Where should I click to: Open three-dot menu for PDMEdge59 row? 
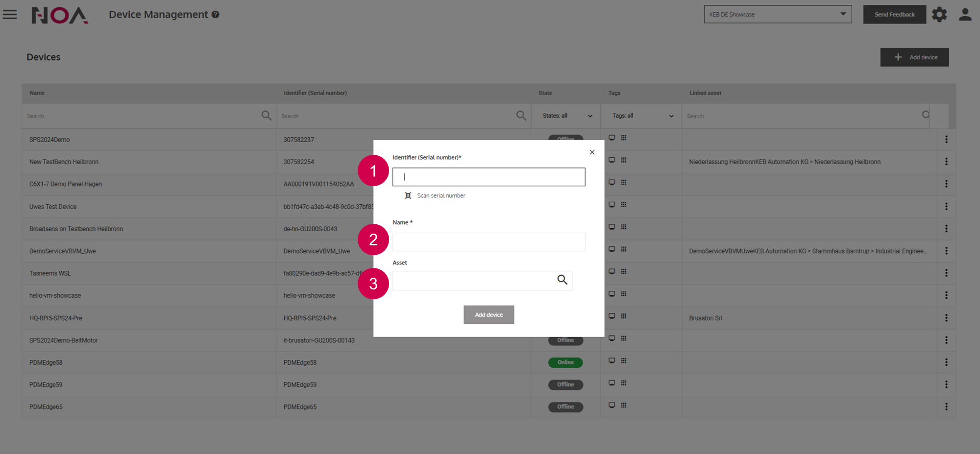coord(946,384)
